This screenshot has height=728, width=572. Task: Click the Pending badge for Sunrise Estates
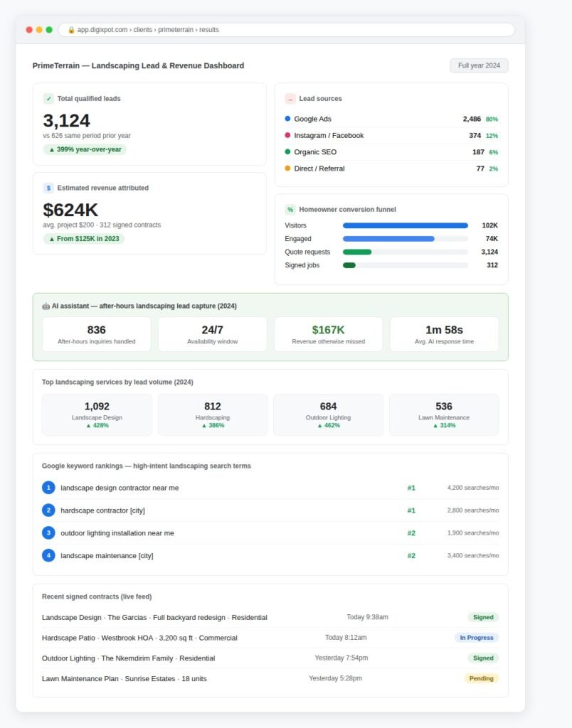point(481,679)
